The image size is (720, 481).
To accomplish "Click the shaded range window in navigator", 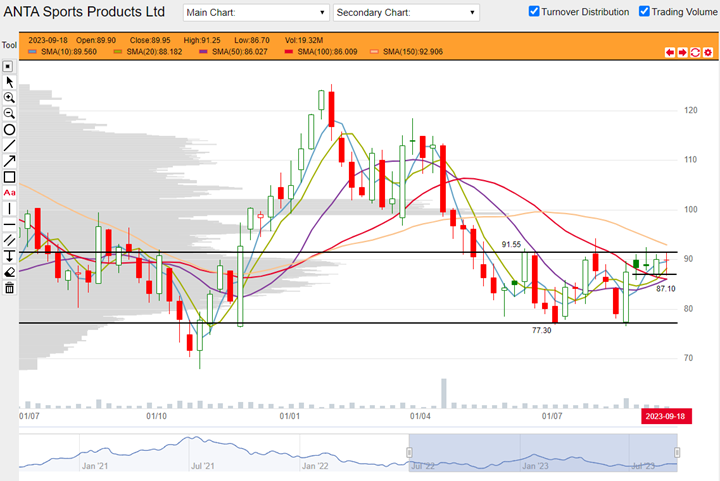I will pyautogui.click(x=543, y=453).
